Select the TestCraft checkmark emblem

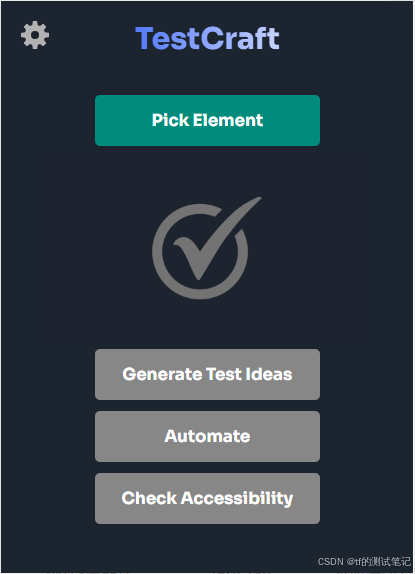click(207, 248)
